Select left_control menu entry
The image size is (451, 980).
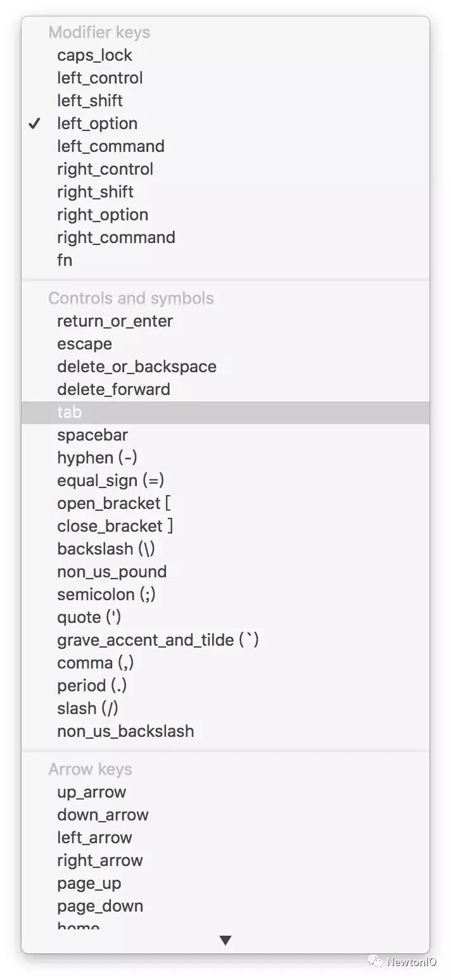[99, 78]
